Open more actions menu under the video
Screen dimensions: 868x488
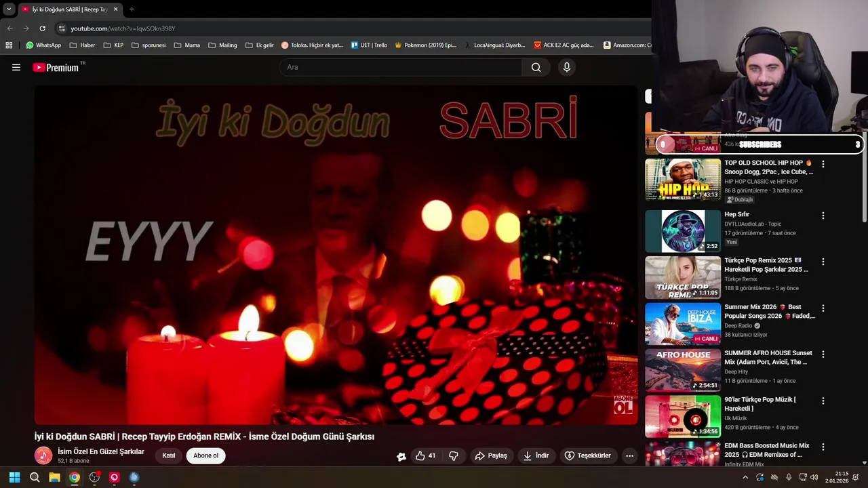click(x=629, y=455)
